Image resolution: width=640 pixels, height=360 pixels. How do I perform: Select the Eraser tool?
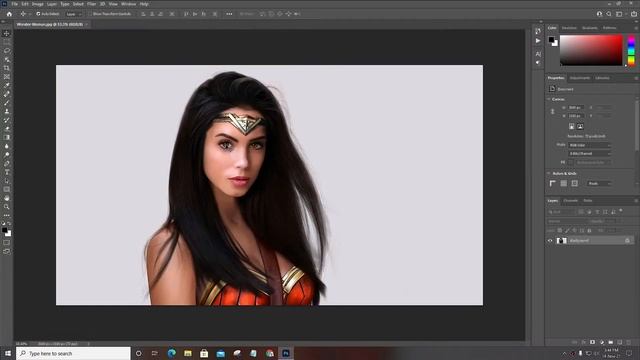(x=7, y=129)
